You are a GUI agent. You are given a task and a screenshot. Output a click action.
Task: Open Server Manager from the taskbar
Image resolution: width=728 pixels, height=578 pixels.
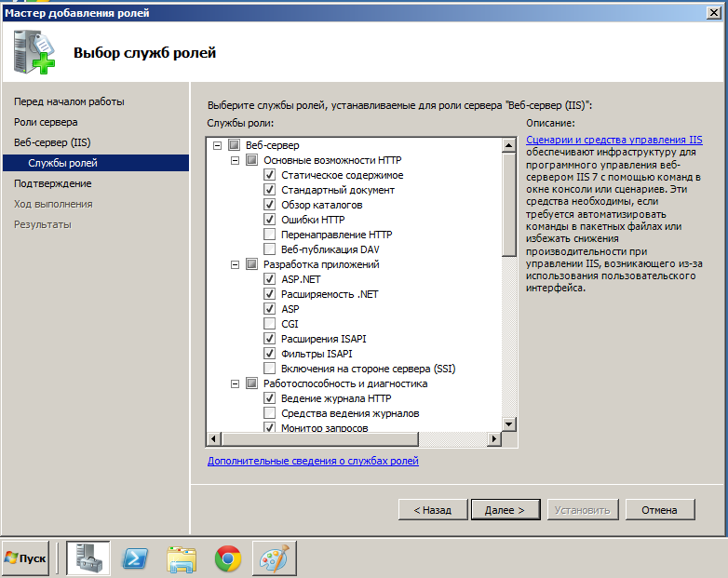88,558
